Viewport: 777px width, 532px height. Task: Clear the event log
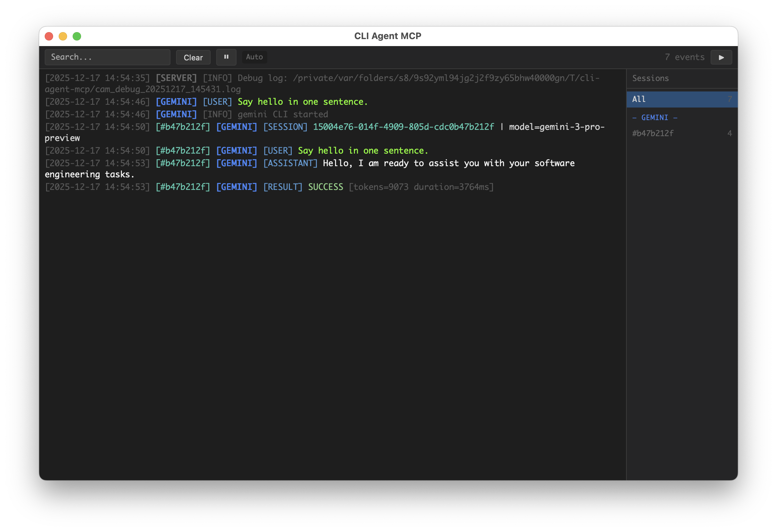[193, 57]
